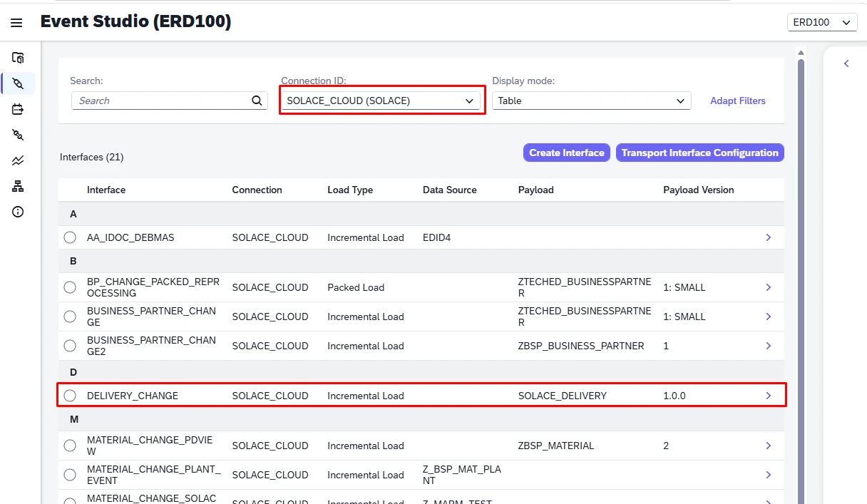867x504 pixels.
Task: Select the AA_IDOC_DEBMAS radio button
Action: [x=70, y=237]
